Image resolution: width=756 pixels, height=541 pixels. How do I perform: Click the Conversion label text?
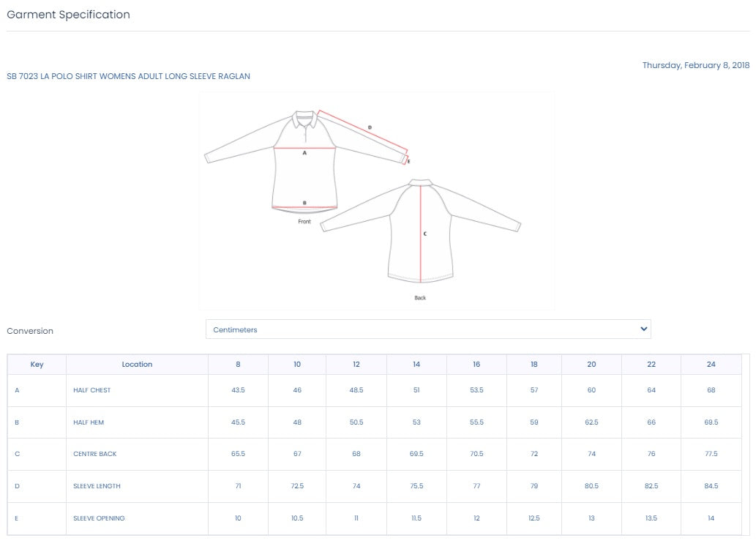[30, 331]
